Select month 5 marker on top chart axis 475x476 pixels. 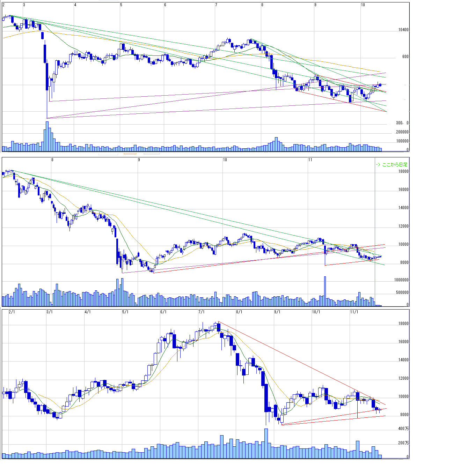pyautogui.click(x=121, y=5)
